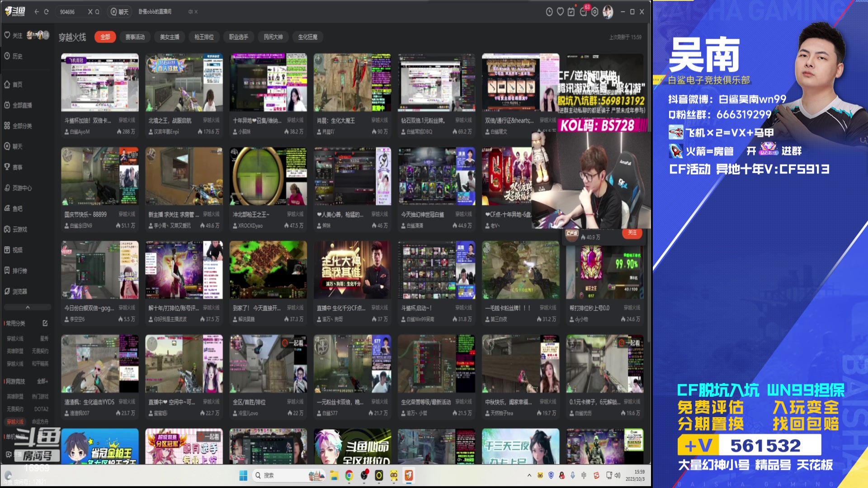Open 赛事 trophy item in sidebar
This screenshot has height=488, width=868.
(13, 167)
